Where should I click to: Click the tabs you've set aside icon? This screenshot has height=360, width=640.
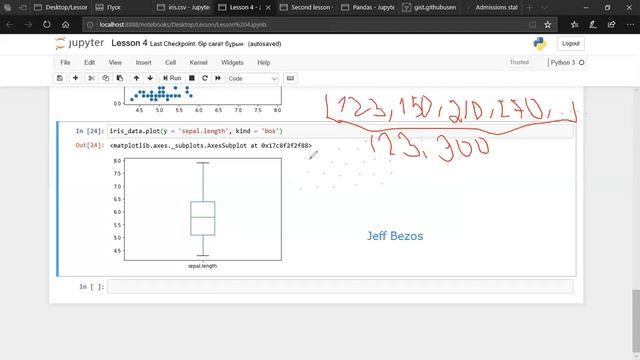(7, 7)
